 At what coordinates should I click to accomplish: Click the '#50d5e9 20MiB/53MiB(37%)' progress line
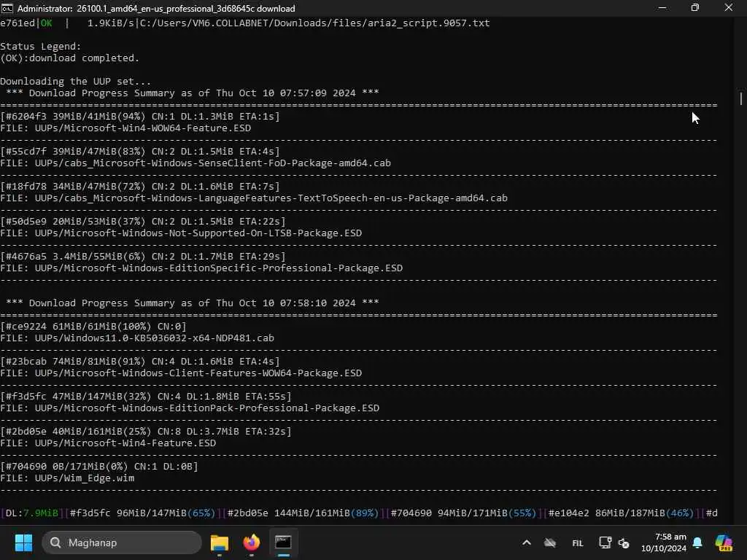[x=143, y=222]
